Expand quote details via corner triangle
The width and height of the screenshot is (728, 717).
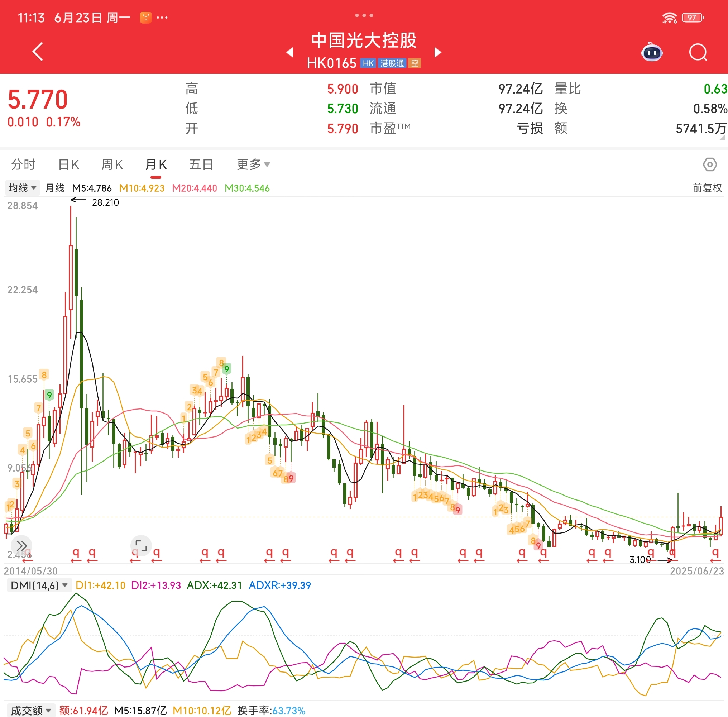point(722,138)
